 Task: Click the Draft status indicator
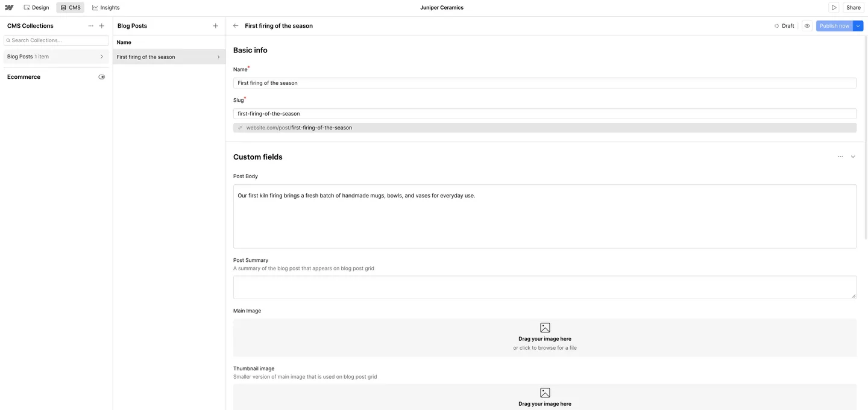coord(784,26)
